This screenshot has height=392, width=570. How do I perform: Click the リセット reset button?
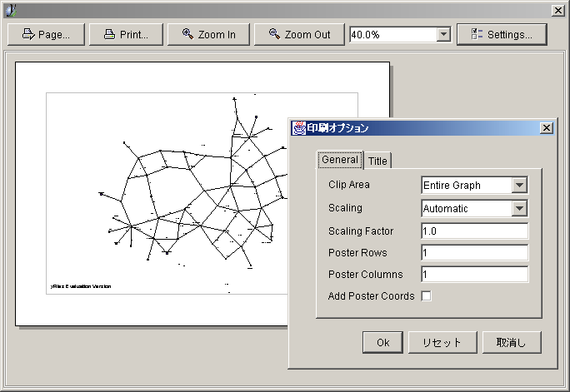(442, 342)
